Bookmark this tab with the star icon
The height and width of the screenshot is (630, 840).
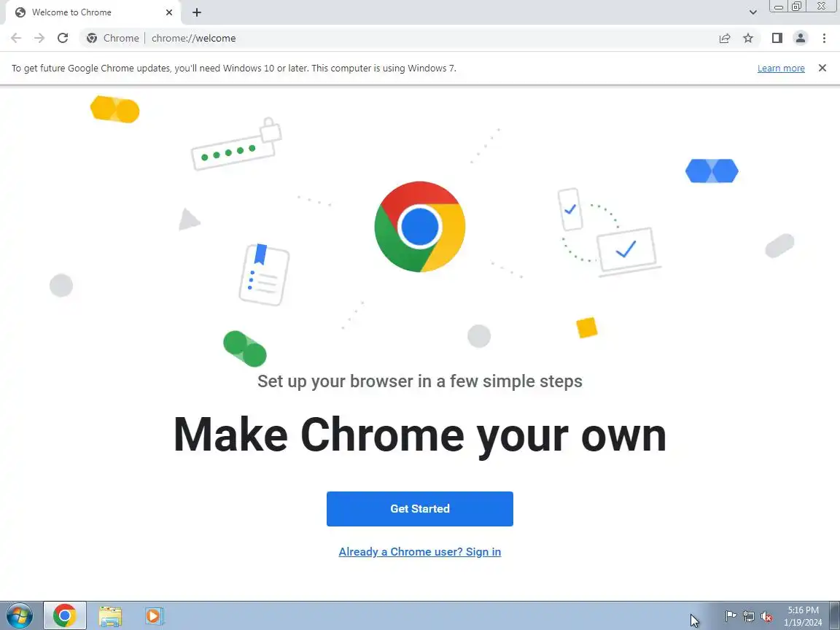click(748, 38)
